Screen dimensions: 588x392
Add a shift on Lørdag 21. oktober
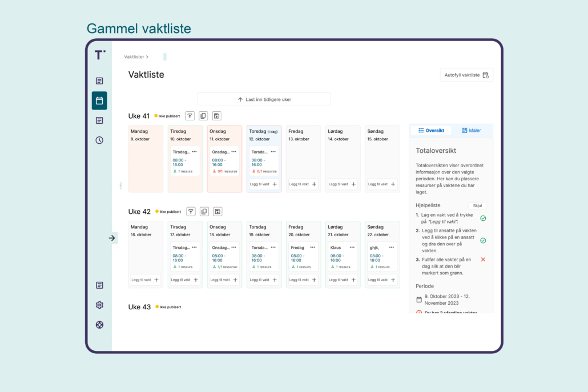click(x=343, y=280)
